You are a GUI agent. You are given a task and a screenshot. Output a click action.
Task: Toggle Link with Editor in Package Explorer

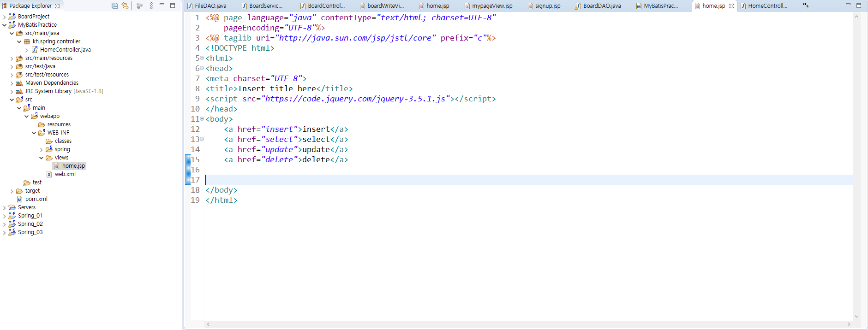point(125,6)
